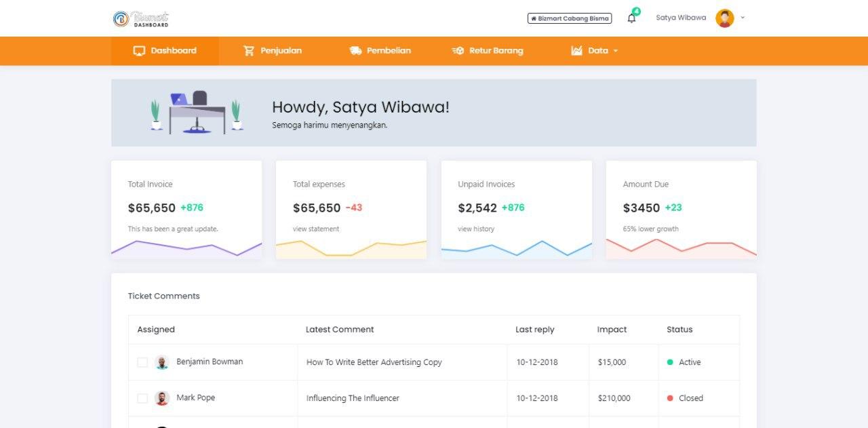The width and height of the screenshot is (868, 428).
Task: Click the Last reply column header
Action: coord(535,330)
